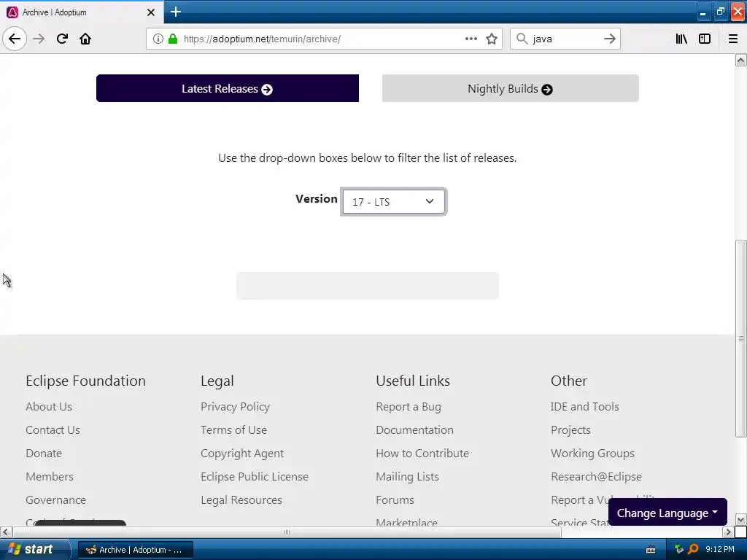Open the Contact Us link

(x=53, y=430)
